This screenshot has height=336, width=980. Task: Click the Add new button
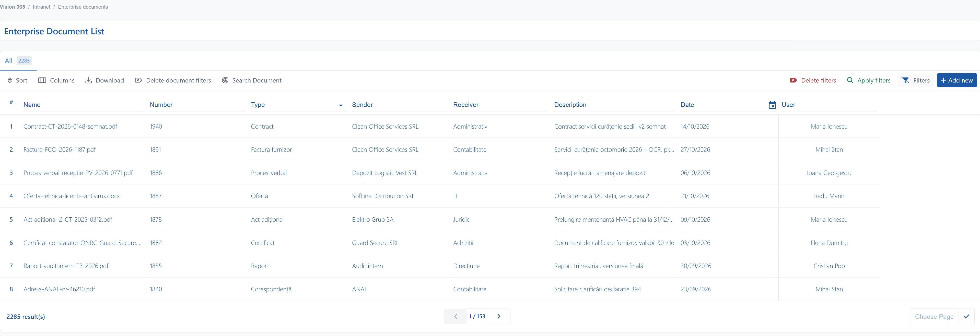tap(957, 80)
